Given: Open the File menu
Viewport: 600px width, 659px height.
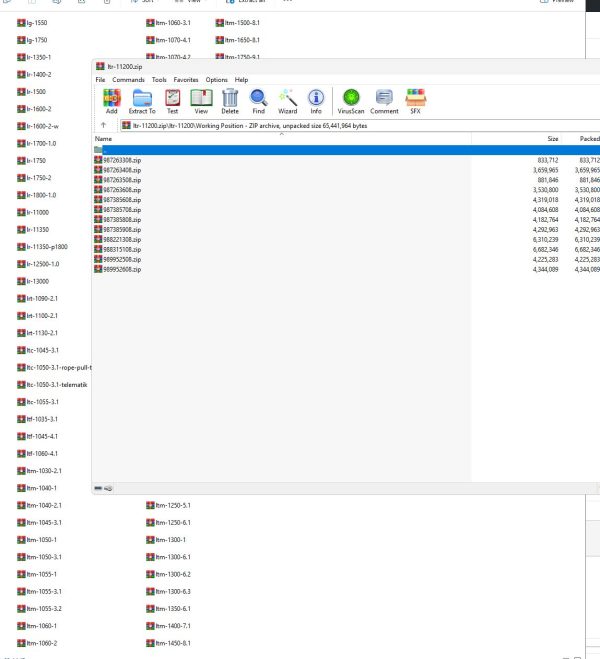Looking at the screenshot, I should tap(100, 79).
